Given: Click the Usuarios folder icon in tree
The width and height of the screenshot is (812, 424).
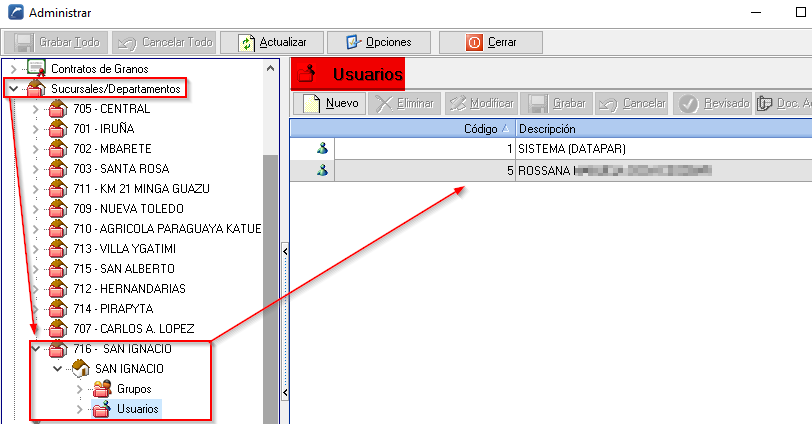Looking at the screenshot, I should [x=102, y=409].
